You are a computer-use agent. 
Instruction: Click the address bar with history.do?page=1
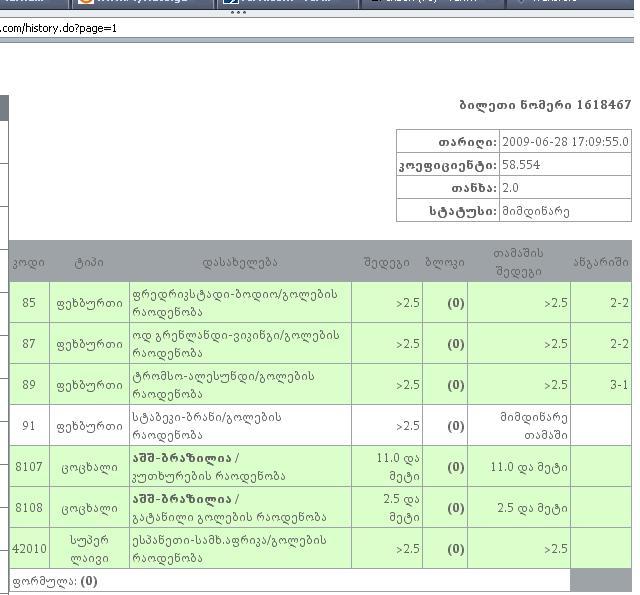pos(317,28)
